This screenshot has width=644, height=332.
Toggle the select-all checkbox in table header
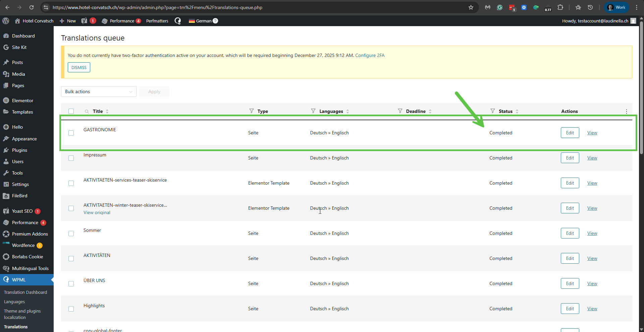point(71,111)
